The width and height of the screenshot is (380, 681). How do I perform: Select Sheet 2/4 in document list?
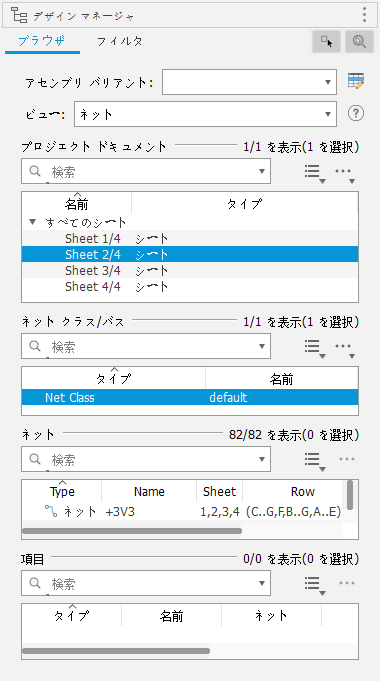(x=190, y=254)
